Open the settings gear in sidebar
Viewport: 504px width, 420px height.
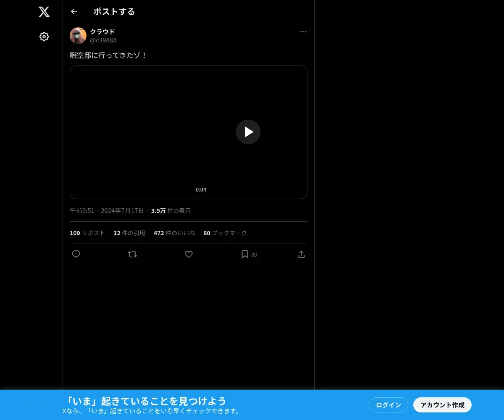tap(44, 37)
